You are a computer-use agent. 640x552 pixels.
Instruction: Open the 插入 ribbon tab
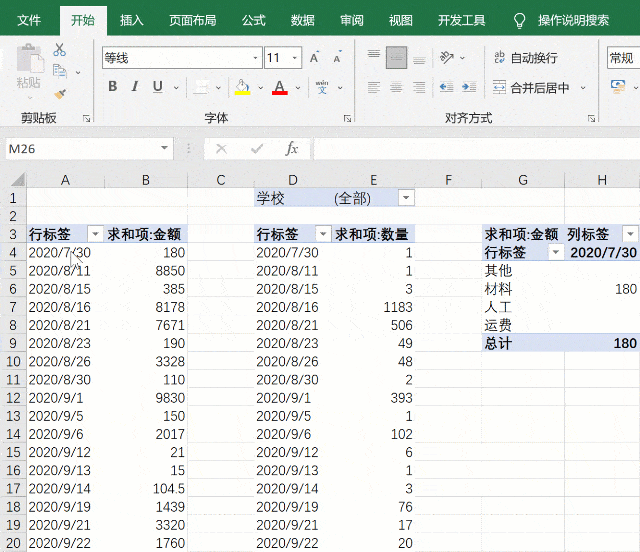coord(131,20)
